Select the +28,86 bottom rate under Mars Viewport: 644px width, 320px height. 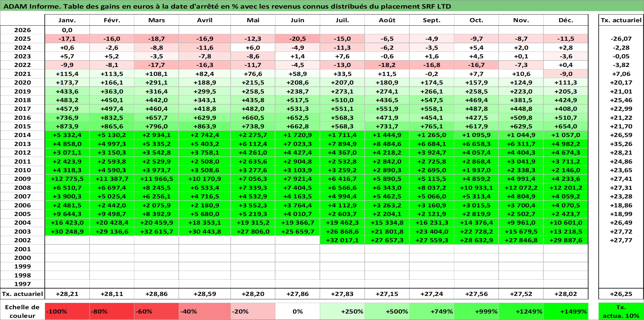[x=157, y=294]
